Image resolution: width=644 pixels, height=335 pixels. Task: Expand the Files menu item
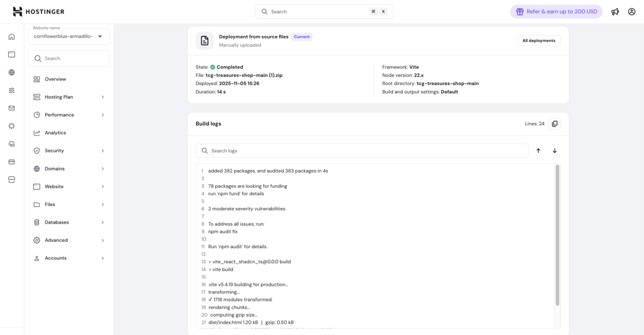69,205
